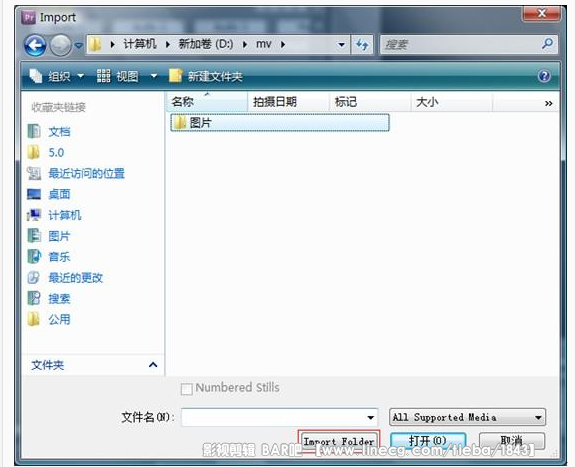
Task: Open 图片 in favorite links sidebar
Action: pyautogui.click(x=59, y=236)
